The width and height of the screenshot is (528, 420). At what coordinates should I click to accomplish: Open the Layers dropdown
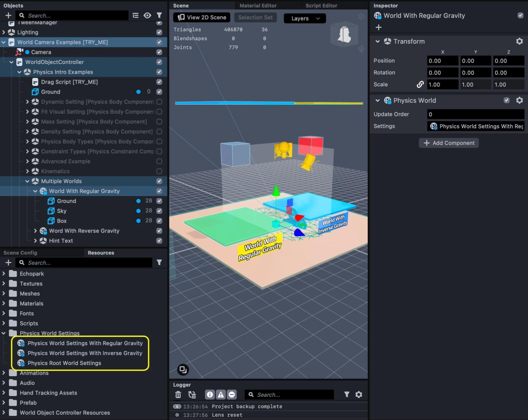tap(305, 18)
